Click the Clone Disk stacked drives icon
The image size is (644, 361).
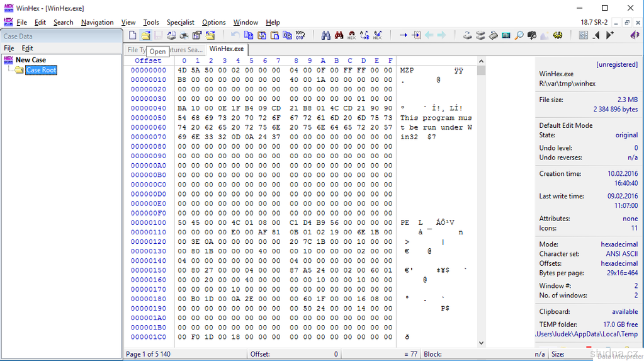[x=480, y=35]
